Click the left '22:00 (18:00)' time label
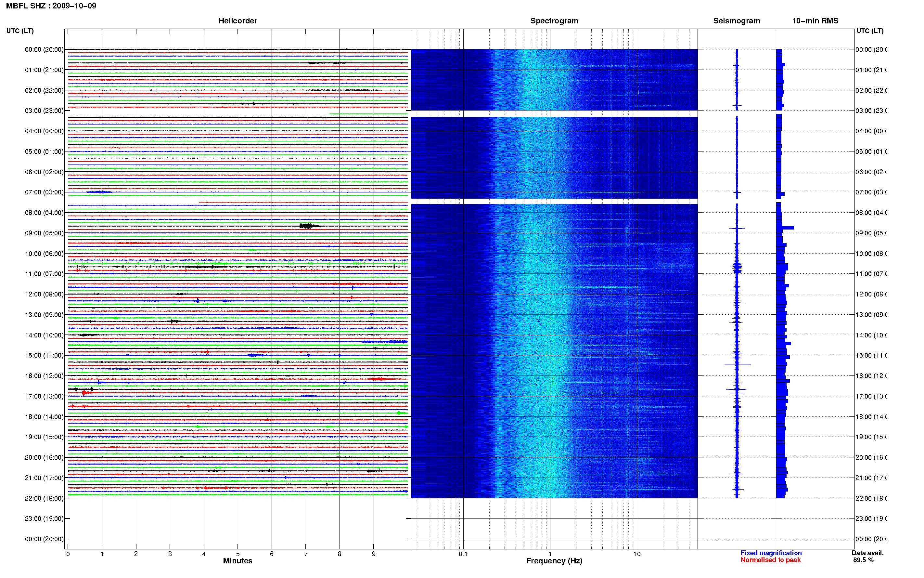This screenshot has width=924, height=578. (x=44, y=498)
